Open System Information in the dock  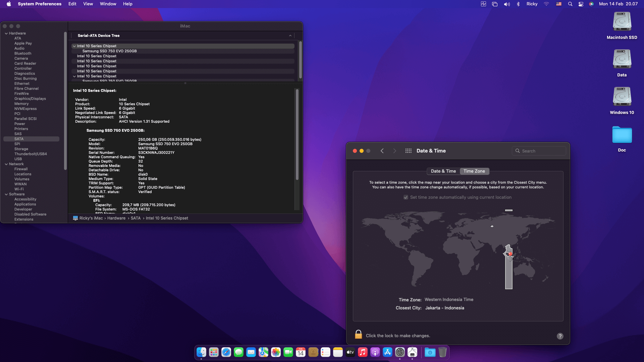412,352
